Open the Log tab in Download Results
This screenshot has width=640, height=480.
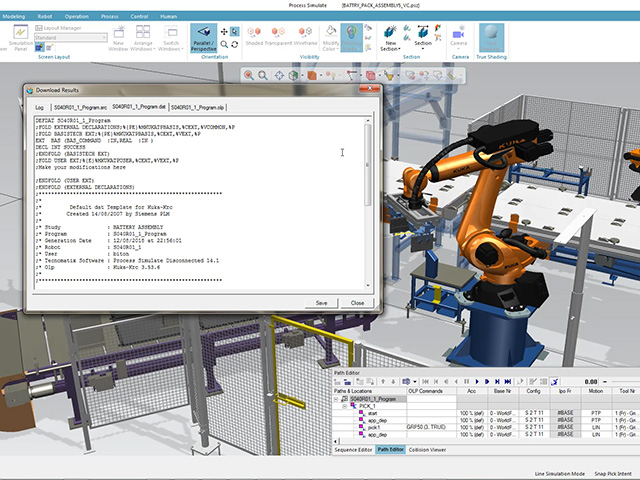[x=40, y=106]
